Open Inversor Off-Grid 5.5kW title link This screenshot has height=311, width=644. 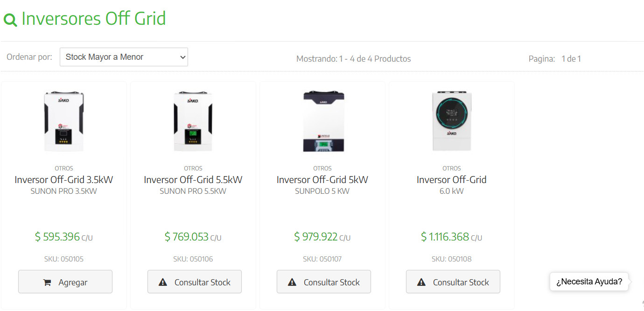193,180
